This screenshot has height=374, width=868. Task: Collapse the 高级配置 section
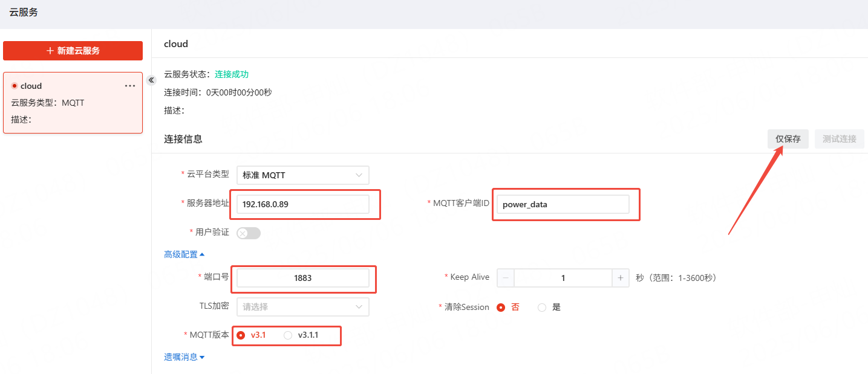(x=184, y=254)
